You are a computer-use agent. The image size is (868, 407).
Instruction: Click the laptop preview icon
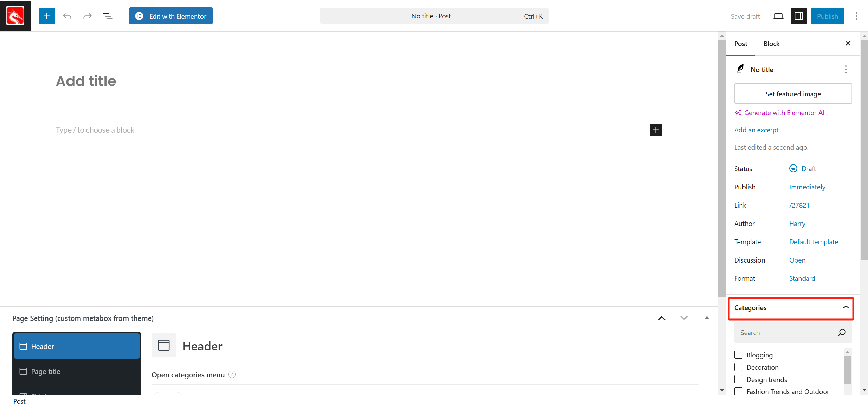pyautogui.click(x=778, y=16)
